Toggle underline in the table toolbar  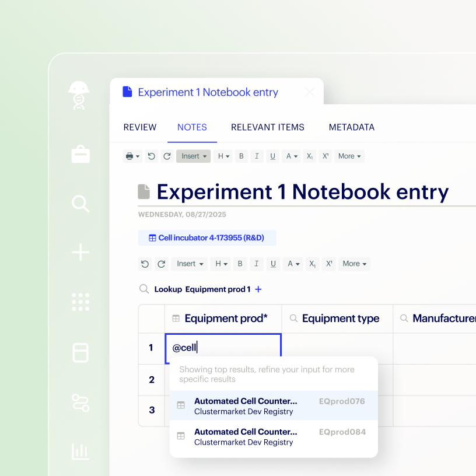click(x=273, y=264)
